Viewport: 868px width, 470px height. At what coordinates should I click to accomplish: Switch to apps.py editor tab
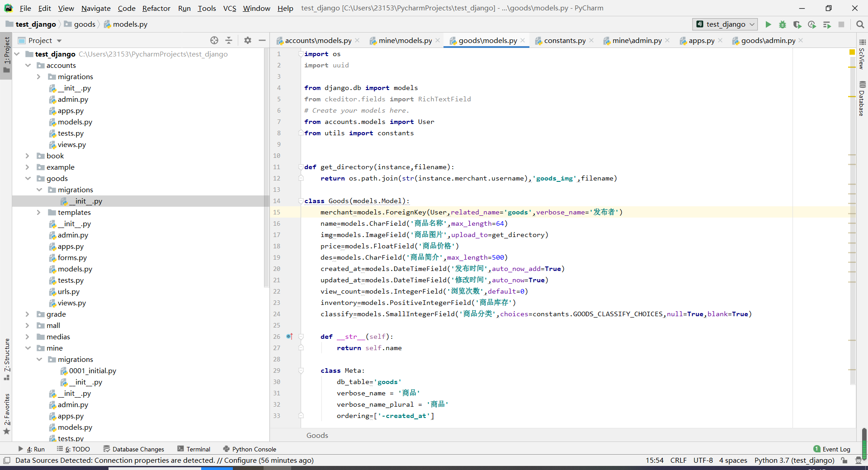(701, 40)
